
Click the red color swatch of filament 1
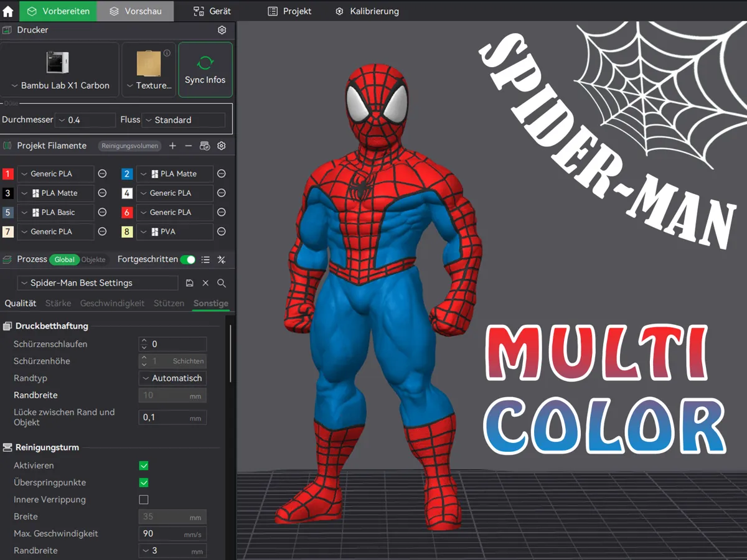click(7, 174)
